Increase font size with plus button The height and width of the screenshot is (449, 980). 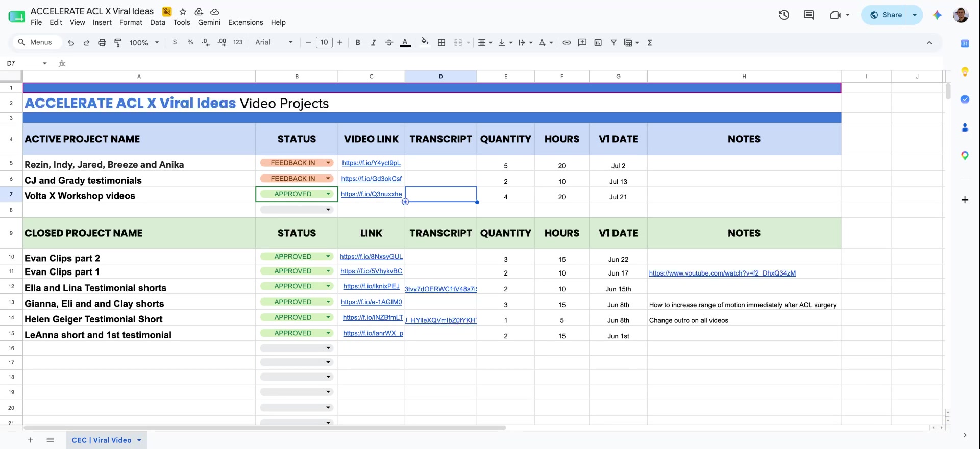click(340, 42)
